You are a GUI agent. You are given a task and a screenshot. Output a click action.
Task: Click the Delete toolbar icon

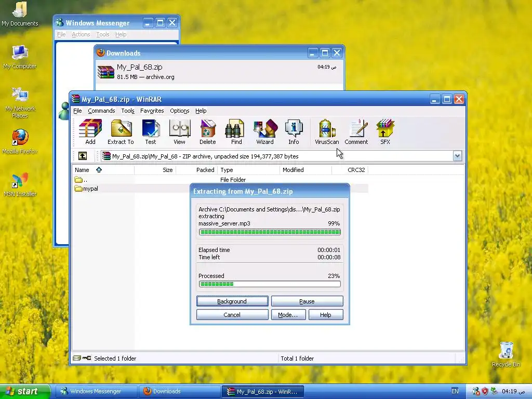tap(208, 131)
